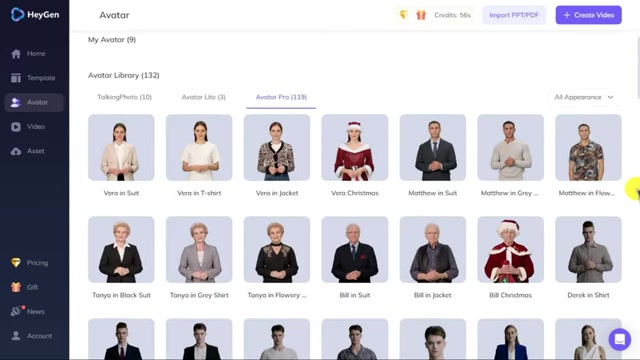Open the Account profile icon
This screenshot has width=640, height=360.
(16, 336)
